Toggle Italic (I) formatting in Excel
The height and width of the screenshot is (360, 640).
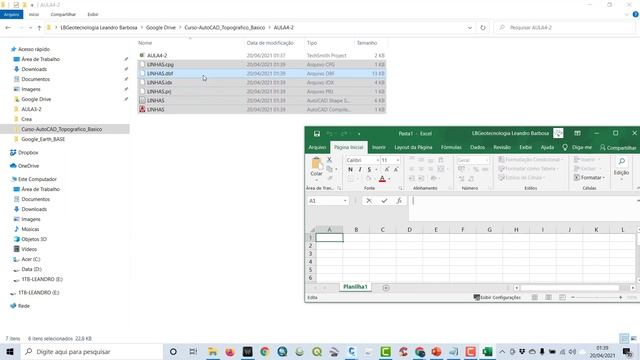pos(360,169)
